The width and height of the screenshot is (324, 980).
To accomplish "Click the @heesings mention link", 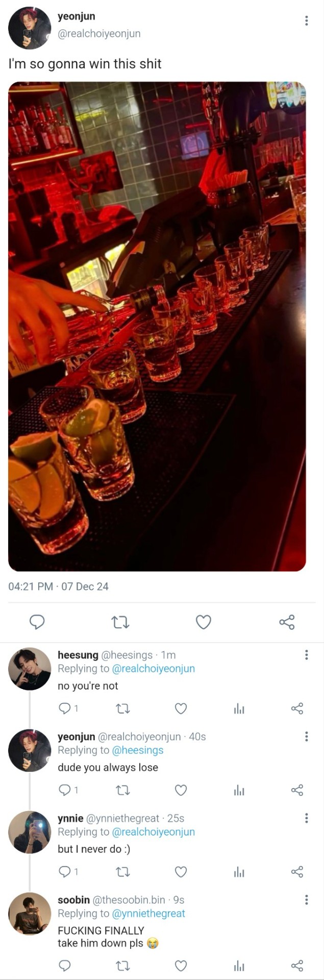I will tap(138, 750).
